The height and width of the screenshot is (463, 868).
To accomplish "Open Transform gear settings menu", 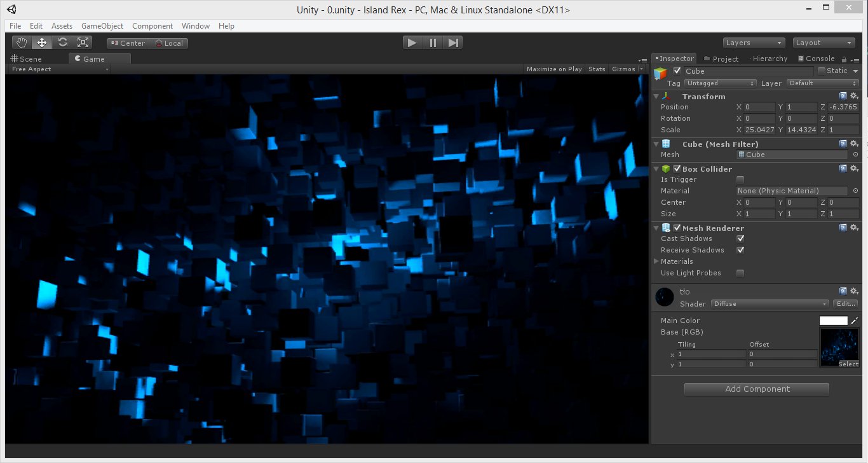I will click(x=855, y=96).
